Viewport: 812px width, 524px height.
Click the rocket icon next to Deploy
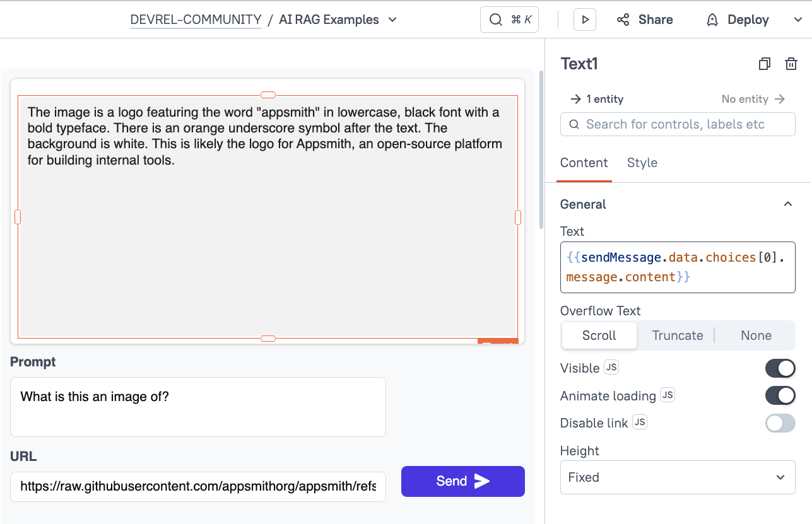tap(712, 20)
